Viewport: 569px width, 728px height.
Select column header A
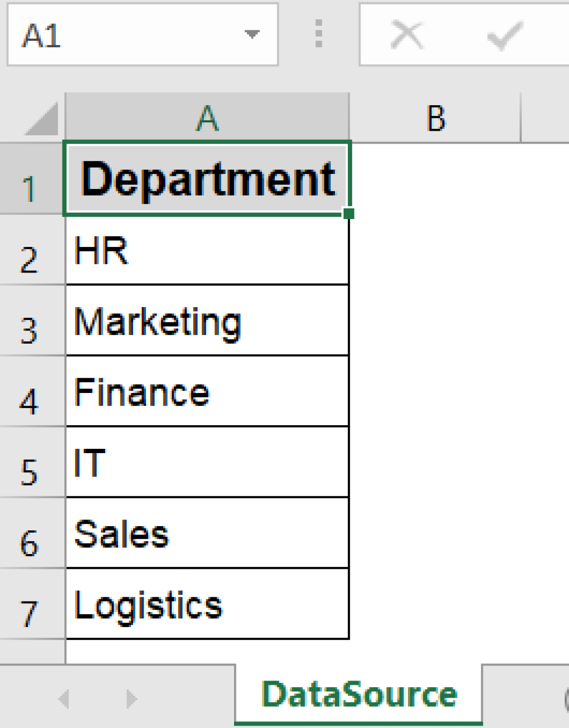tap(207, 115)
